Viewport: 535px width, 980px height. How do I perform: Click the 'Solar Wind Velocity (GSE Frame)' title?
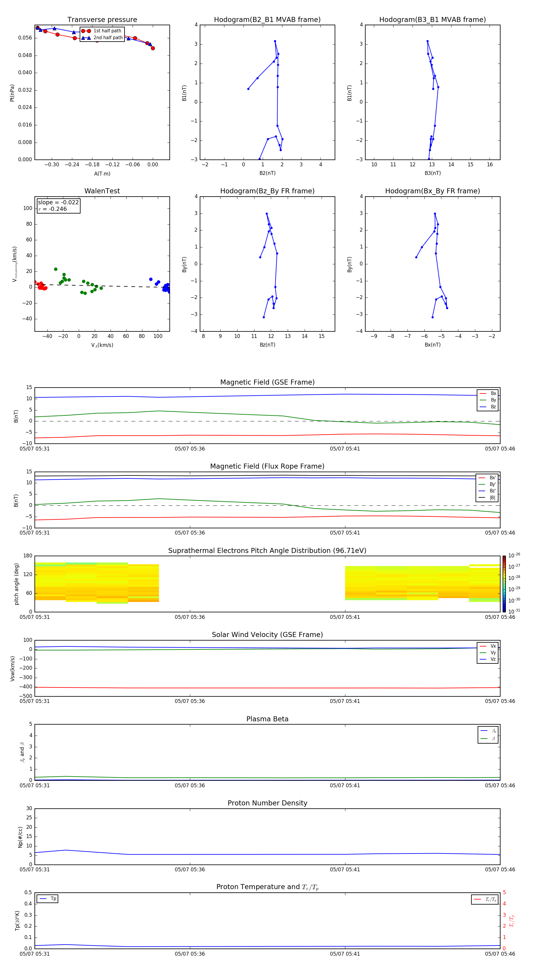click(267, 635)
